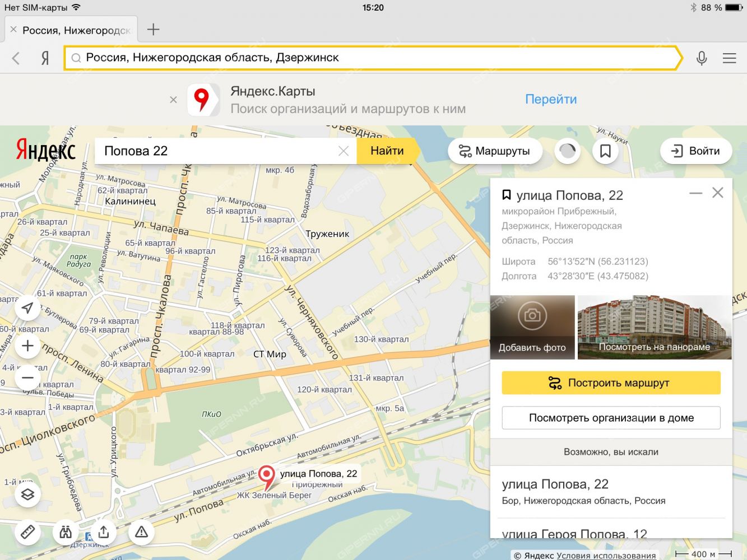
Task: Tap the map label СТ Мир
Action: point(270,354)
